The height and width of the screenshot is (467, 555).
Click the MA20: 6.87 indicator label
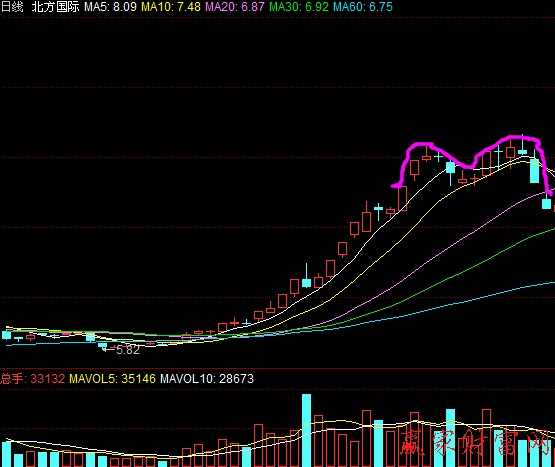(235, 7)
